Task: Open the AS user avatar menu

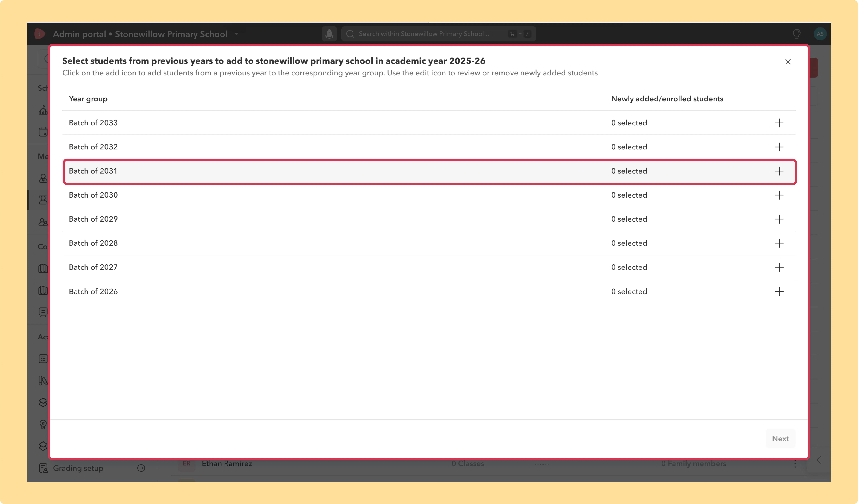Action: (x=820, y=34)
